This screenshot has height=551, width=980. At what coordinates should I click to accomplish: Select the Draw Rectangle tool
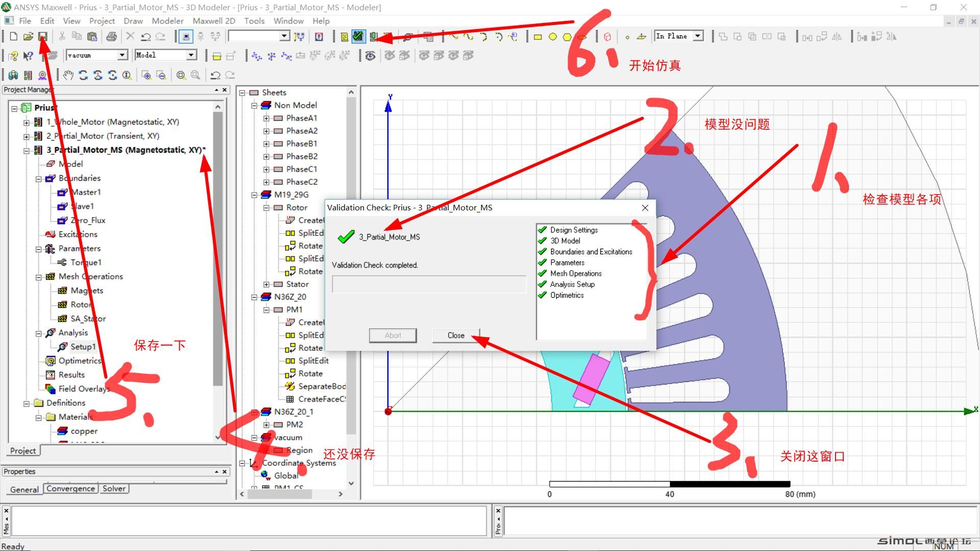tap(537, 37)
